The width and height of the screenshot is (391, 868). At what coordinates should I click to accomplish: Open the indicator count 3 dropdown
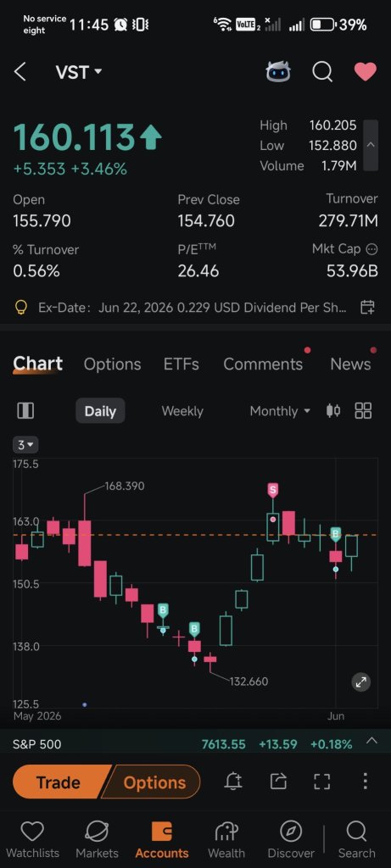25,444
